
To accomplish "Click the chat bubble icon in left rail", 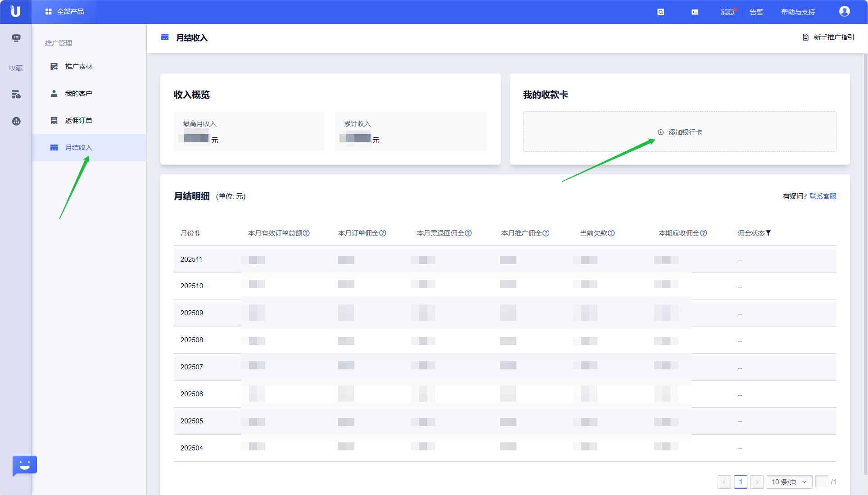I will 16,38.
